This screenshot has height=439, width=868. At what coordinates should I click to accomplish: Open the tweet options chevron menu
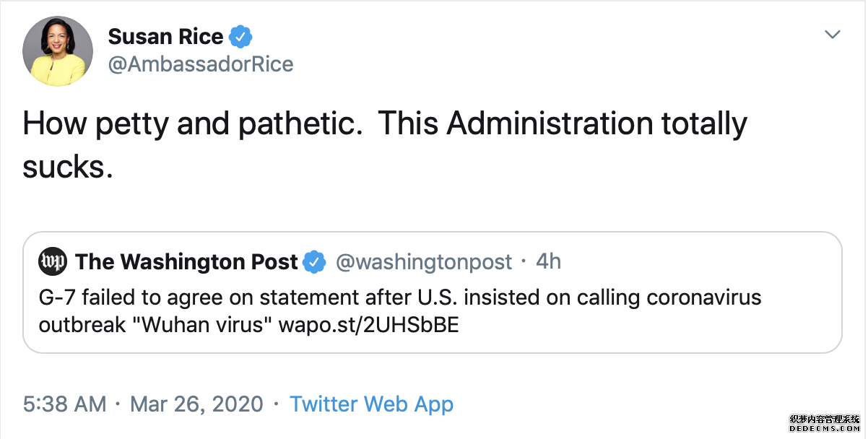click(x=833, y=35)
